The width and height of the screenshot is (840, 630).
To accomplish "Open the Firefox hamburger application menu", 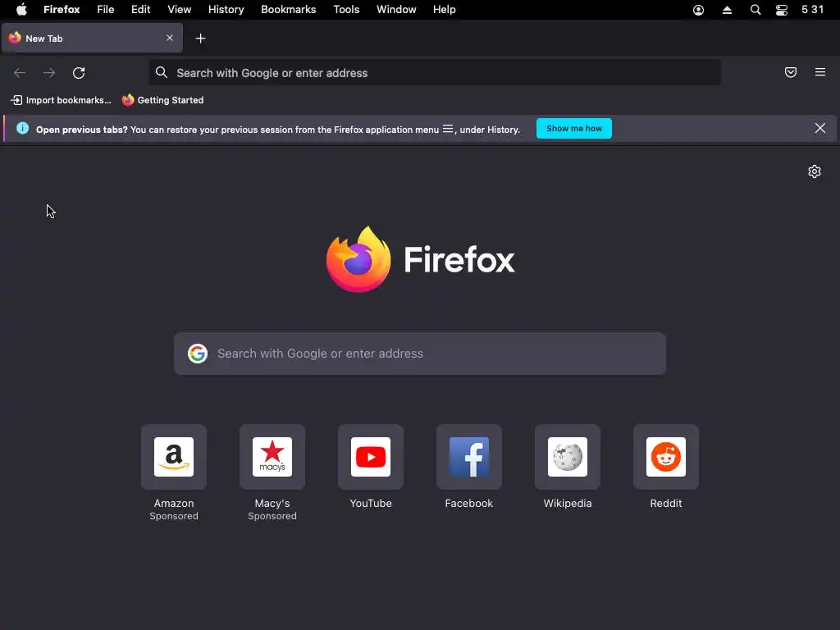I will (x=820, y=72).
